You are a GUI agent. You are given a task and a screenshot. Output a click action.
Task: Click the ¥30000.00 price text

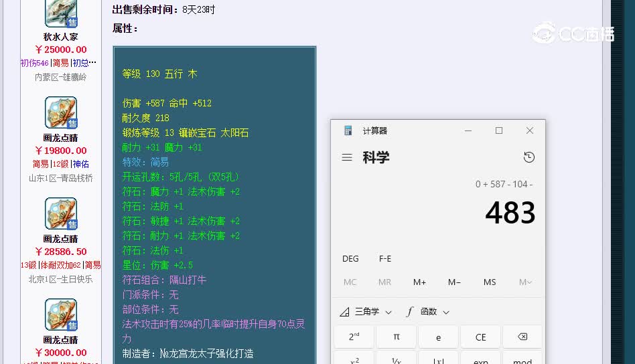[x=61, y=353]
